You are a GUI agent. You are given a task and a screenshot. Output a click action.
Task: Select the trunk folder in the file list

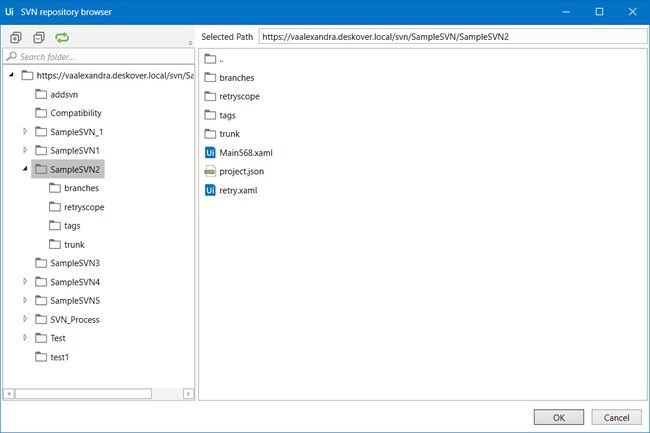coord(222,134)
